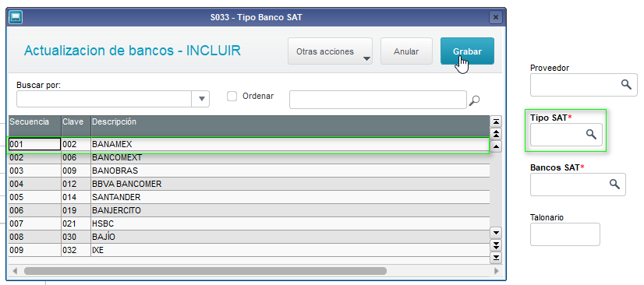Viewport: 644px width, 285px height.
Task: Jump to the first record using the top arrow
Action: 497,121
